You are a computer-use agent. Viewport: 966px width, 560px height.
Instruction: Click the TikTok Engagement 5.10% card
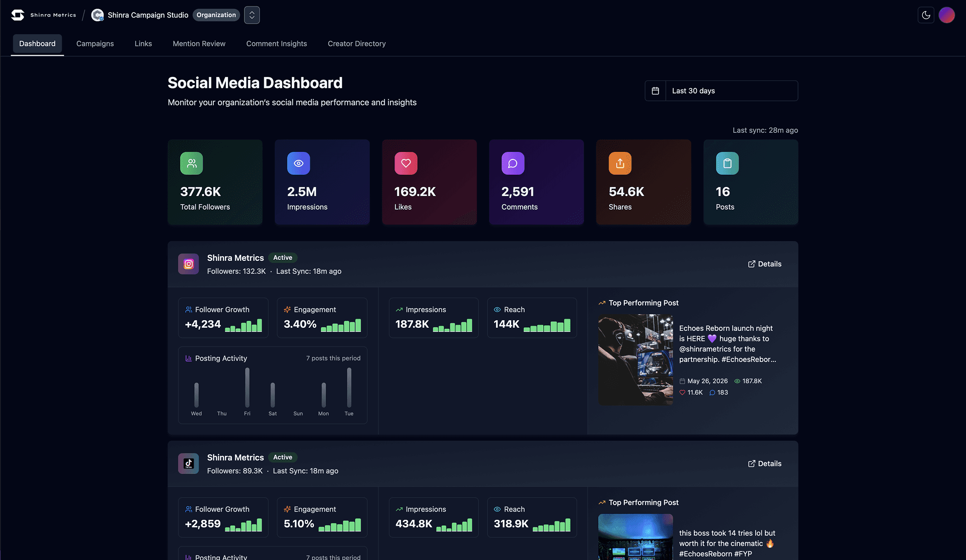pyautogui.click(x=322, y=517)
